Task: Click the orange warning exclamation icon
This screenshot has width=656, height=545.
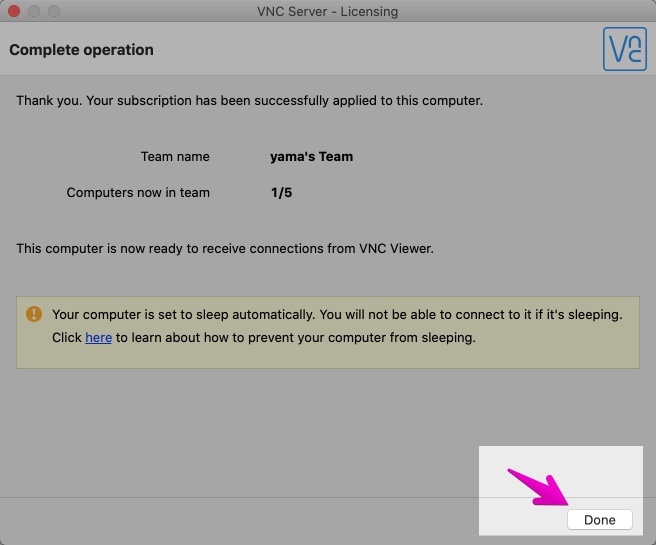Action: [34, 314]
